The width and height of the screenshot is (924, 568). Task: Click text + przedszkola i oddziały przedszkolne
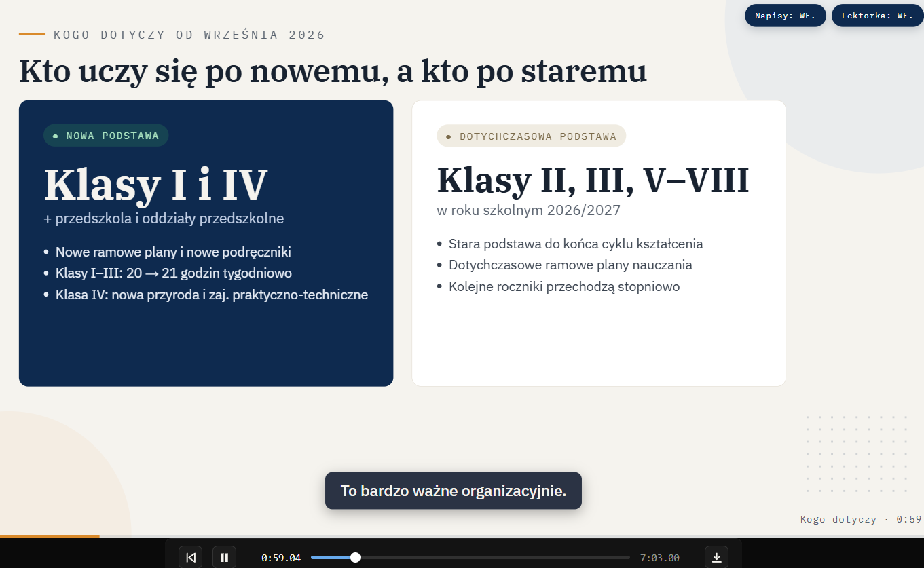pyautogui.click(x=164, y=219)
